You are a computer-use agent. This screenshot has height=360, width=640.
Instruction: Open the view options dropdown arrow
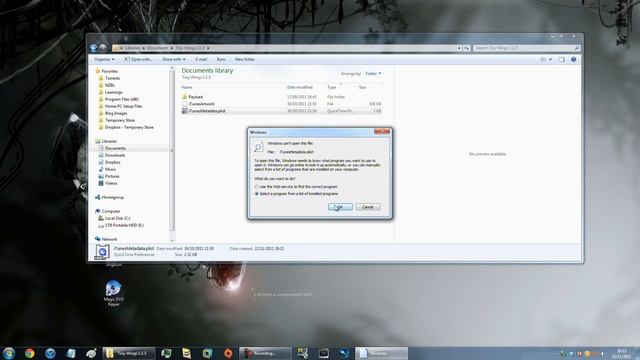coord(550,60)
